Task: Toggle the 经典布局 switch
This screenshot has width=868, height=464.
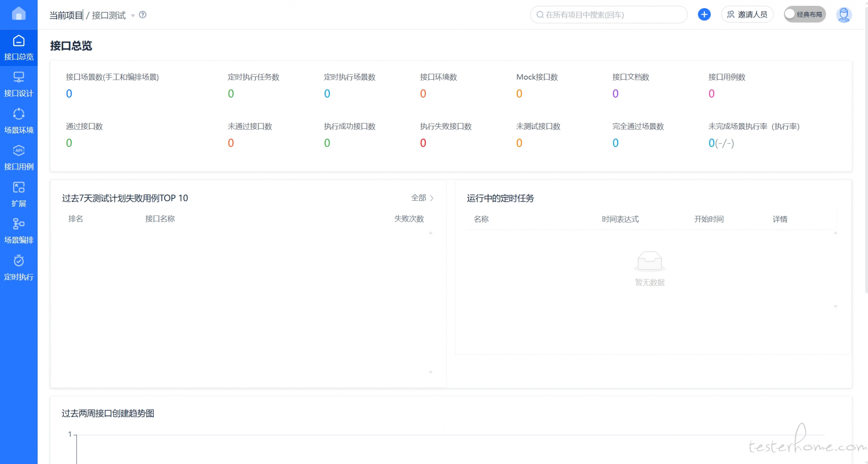Action: pos(805,14)
